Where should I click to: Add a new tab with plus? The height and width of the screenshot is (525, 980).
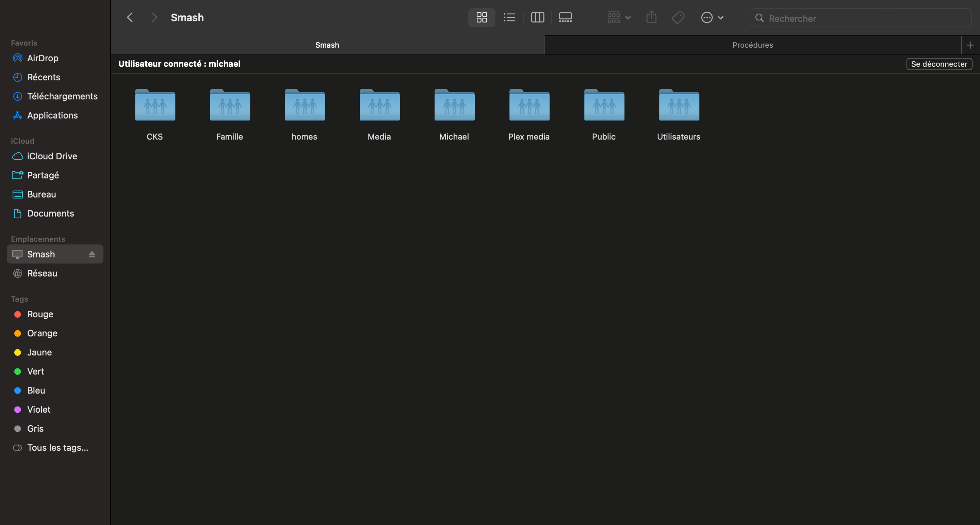click(x=970, y=45)
